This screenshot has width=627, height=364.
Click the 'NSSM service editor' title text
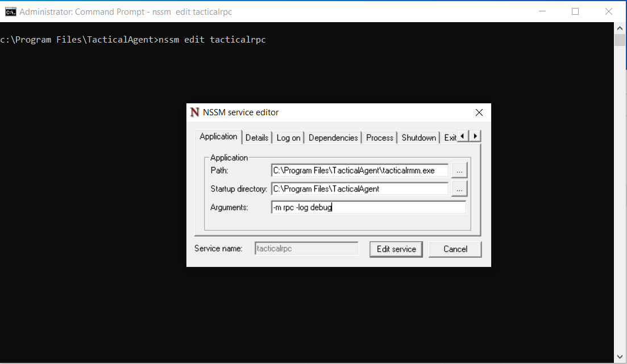point(240,112)
